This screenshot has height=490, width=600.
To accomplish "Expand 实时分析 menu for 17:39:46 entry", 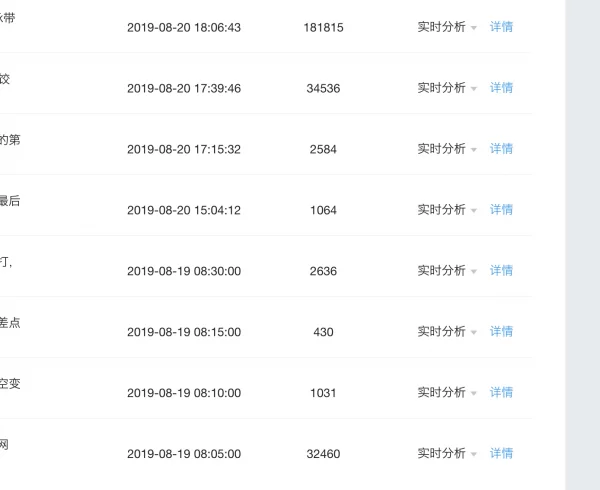I will coord(447,88).
